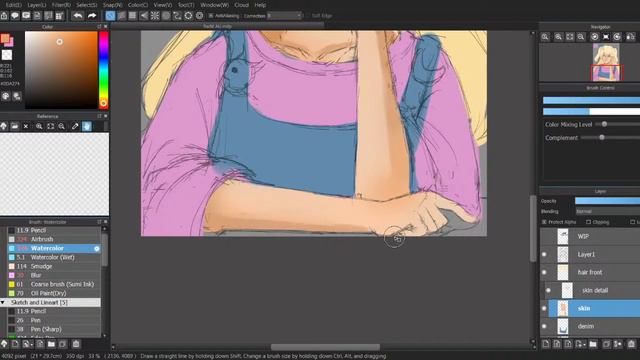The height and width of the screenshot is (360, 640).
Task: Click the first icon in the top toolbar
Action: coord(4,16)
